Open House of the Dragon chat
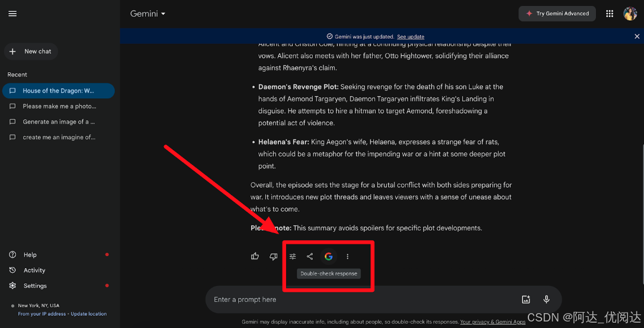The width and height of the screenshot is (644, 328). (58, 91)
